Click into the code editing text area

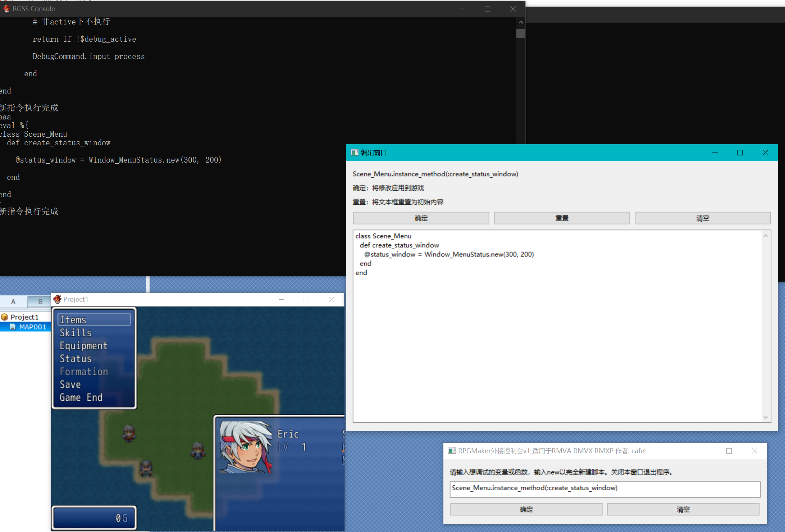point(557,326)
